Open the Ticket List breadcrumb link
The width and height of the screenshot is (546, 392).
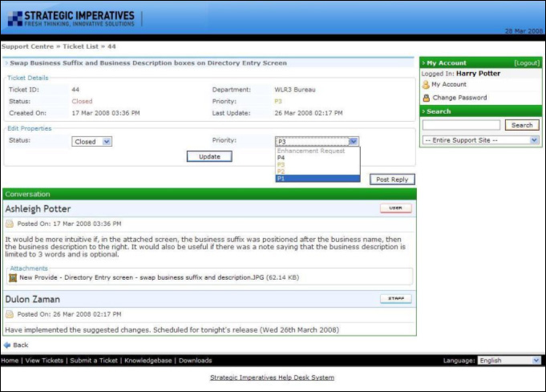click(x=82, y=46)
